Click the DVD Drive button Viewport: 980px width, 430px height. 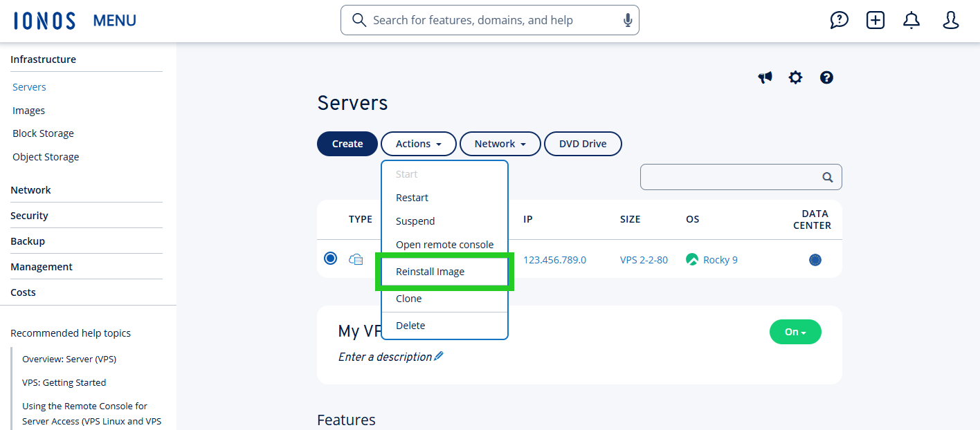pyautogui.click(x=583, y=144)
